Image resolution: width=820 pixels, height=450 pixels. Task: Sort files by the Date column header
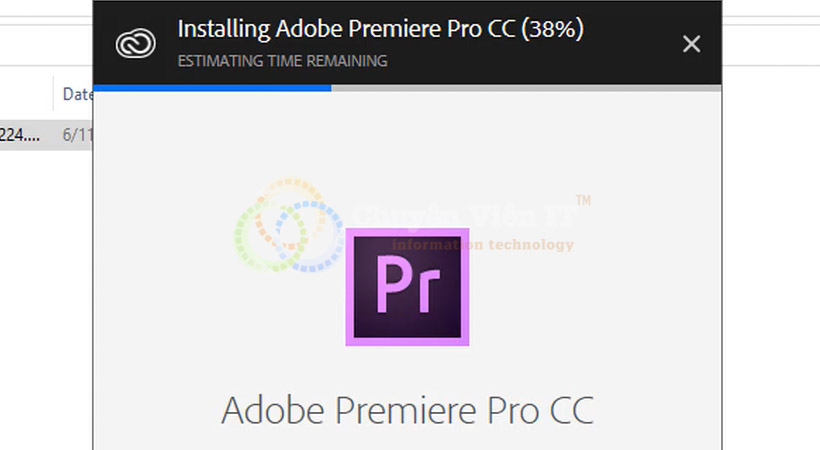point(77,94)
